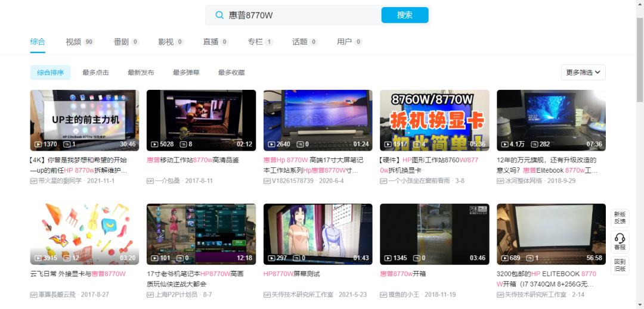Viewport: 644px width, 309px height.
Task: Open the 影视 tab
Action: pyautogui.click(x=171, y=42)
